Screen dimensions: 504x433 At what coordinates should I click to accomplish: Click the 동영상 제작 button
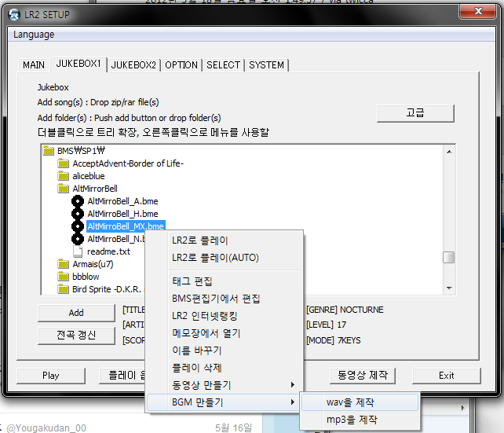[x=362, y=376]
